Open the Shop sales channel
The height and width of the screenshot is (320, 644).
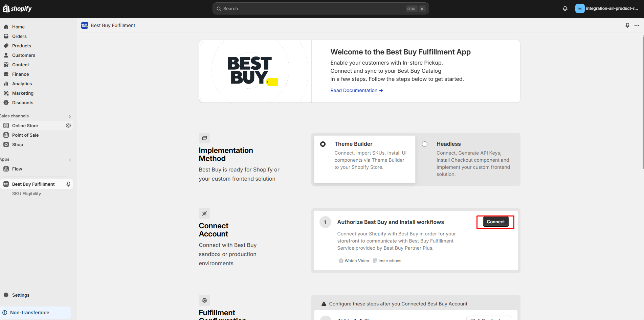pyautogui.click(x=18, y=144)
